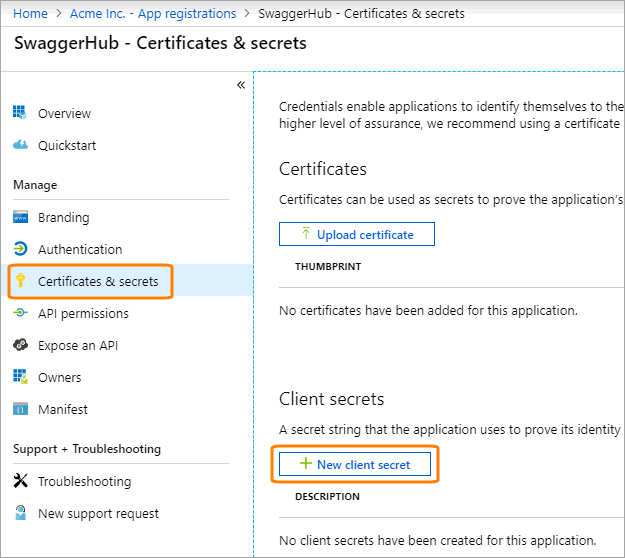Open the Authentication menu item
This screenshot has width=625, height=558.
coord(80,249)
